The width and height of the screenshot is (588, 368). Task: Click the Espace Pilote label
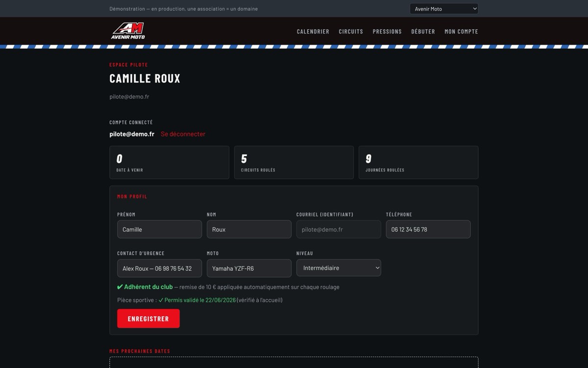point(129,65)
